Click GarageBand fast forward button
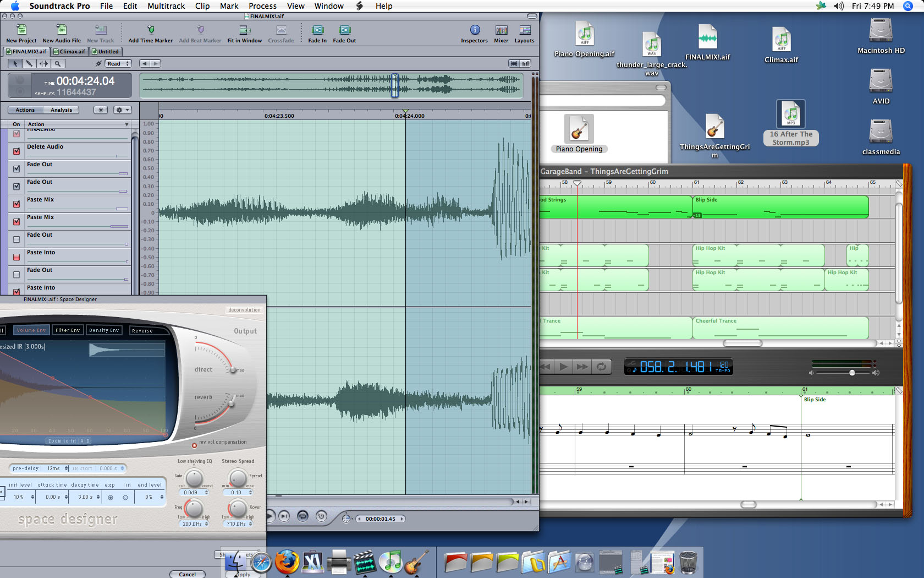 [582, 367]
